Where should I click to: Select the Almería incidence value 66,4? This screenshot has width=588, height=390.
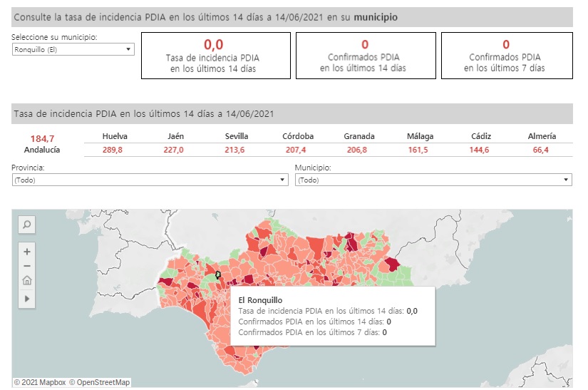point(542,150)
